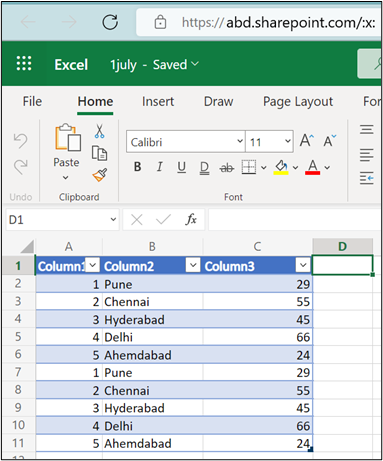Open the Page Layout tab
The image size is (383, 461).
tap(298, 102)
